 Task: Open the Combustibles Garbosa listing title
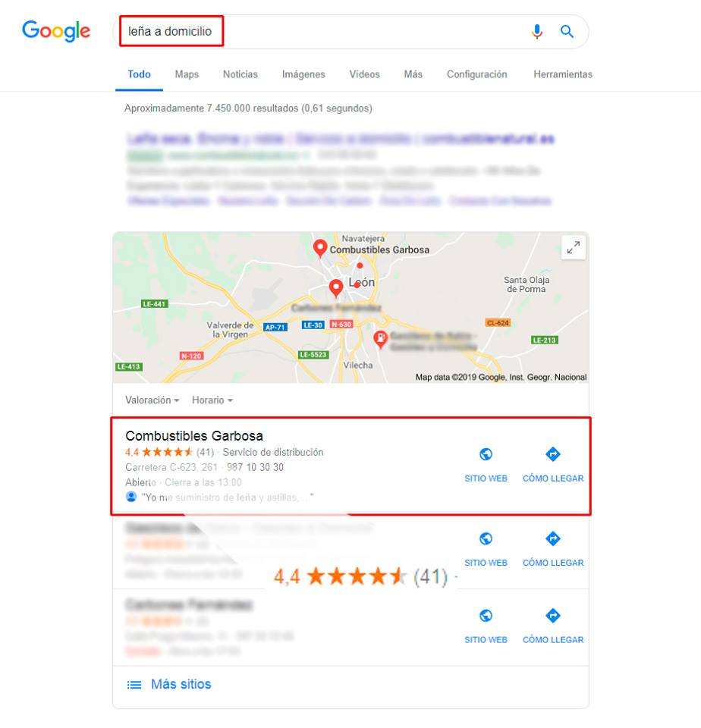[x=194, y=436]
